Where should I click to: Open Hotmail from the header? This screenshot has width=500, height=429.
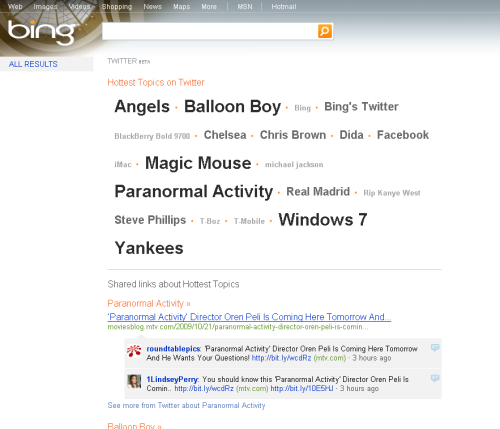(x=284, y=7)
